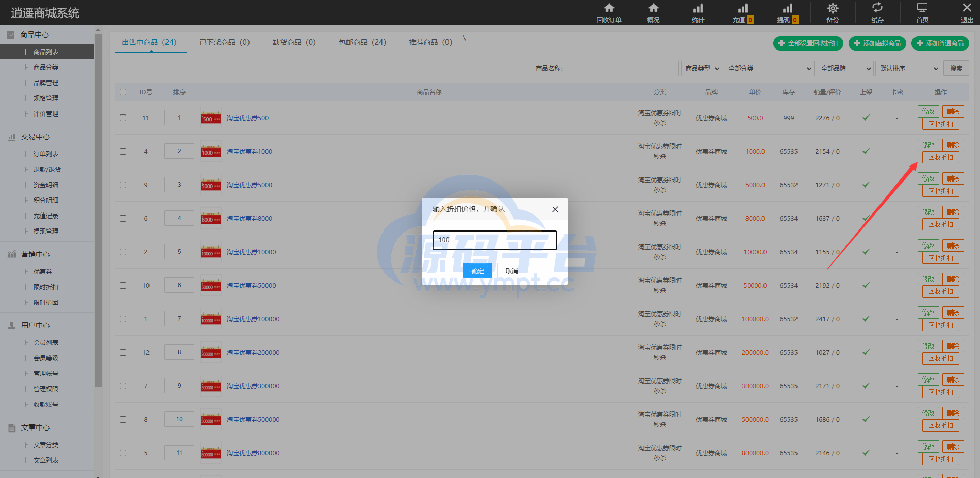Open 提现管理 in the sidebar
This screenshot has width=980, height=478.
point(46,232)
